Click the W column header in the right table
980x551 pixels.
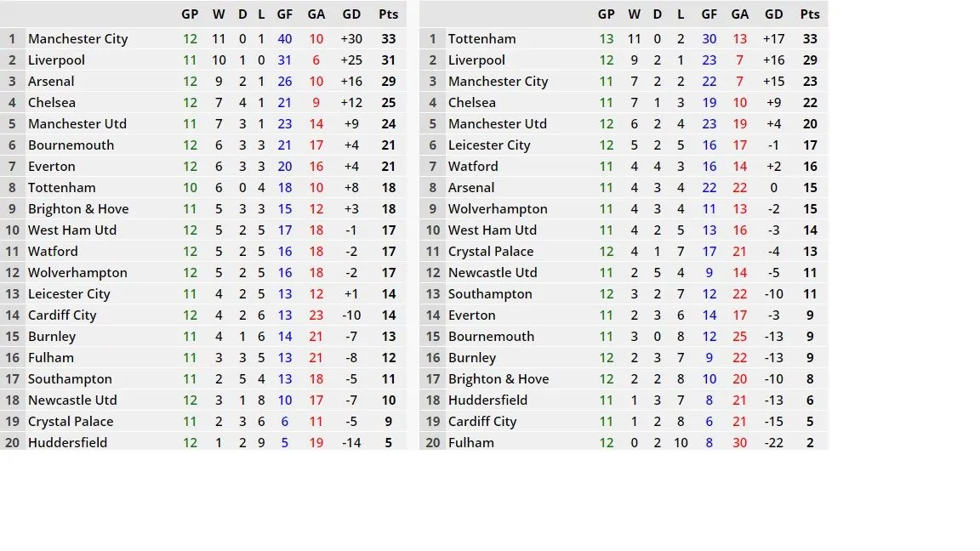pyautogui.click(x=634, y=14)
